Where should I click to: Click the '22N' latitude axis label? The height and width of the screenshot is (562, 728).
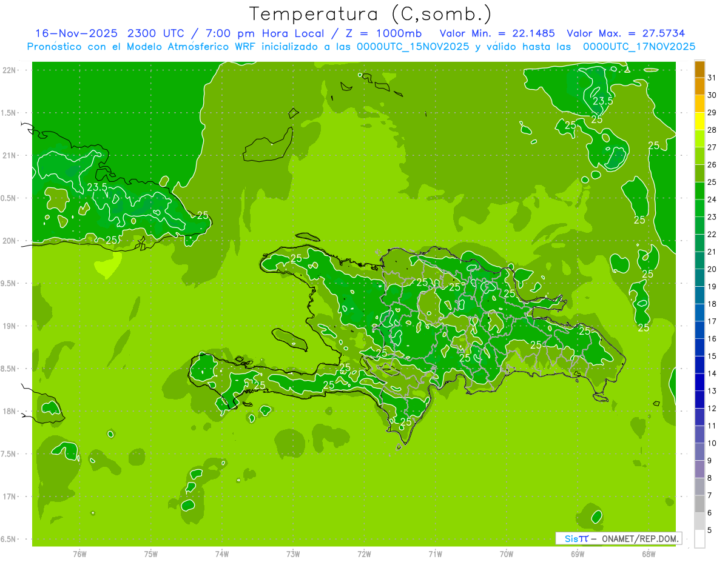click(x=9, y=70)
